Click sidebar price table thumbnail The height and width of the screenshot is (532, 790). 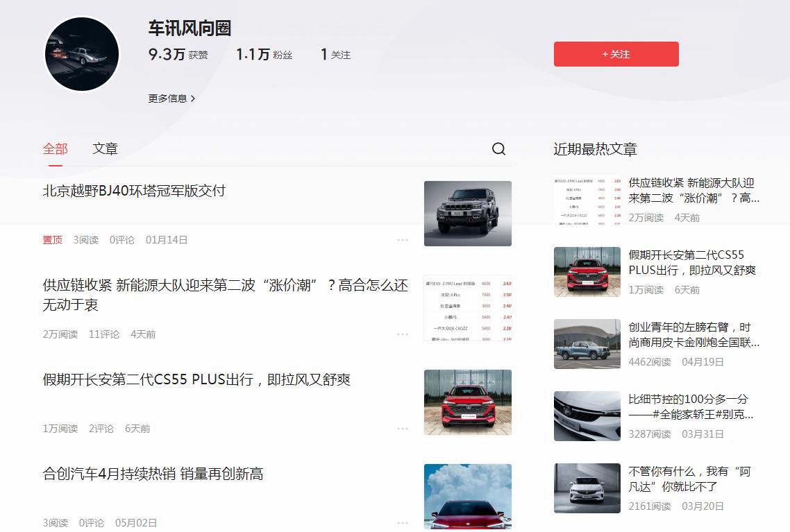point(587,200)
